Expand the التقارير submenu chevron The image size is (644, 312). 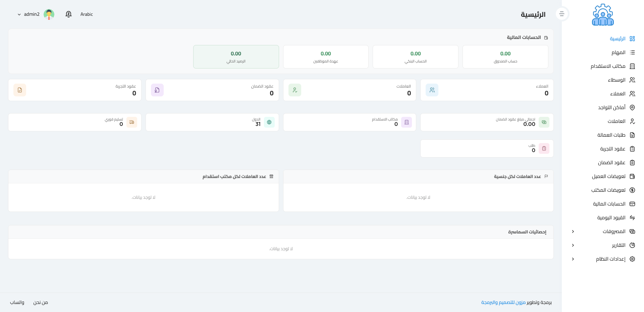[x=573, y=245]
